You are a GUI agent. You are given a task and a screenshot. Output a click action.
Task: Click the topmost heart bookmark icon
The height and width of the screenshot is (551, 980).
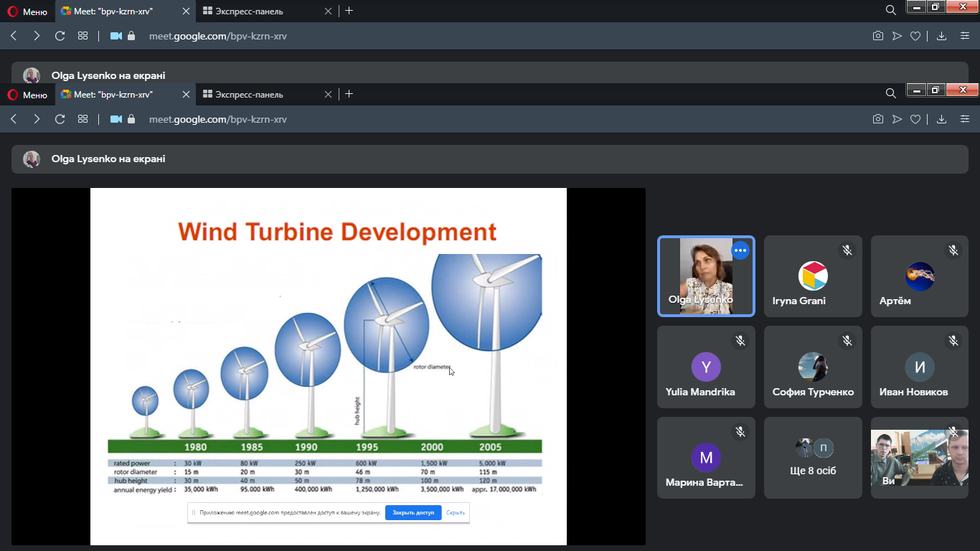[x=915, y=36]
